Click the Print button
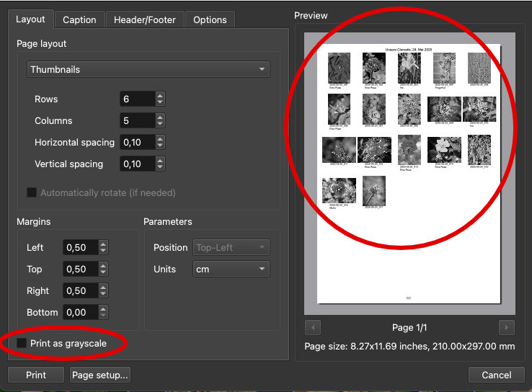The image size is (532, 392). (36, 375)
